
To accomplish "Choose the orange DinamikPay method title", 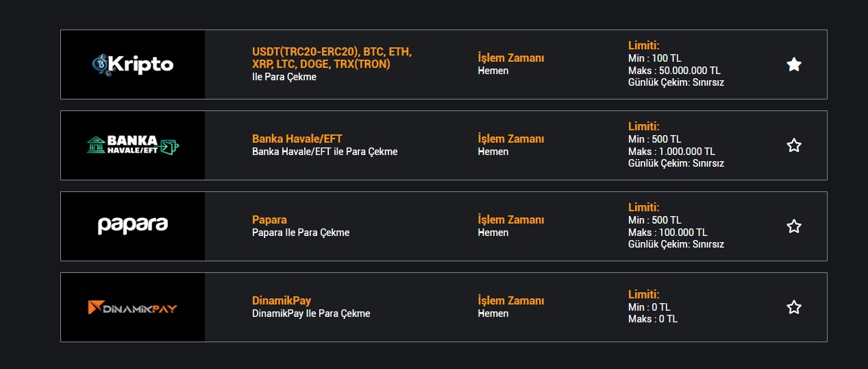I will (282, 300).
